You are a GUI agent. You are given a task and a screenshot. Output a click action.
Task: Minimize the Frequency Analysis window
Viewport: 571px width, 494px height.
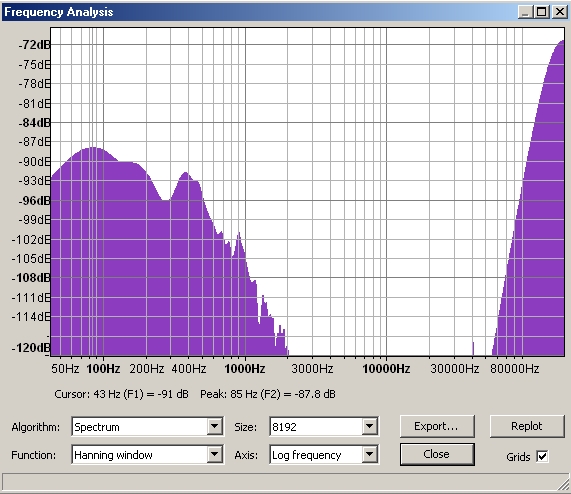pos(525,12)
